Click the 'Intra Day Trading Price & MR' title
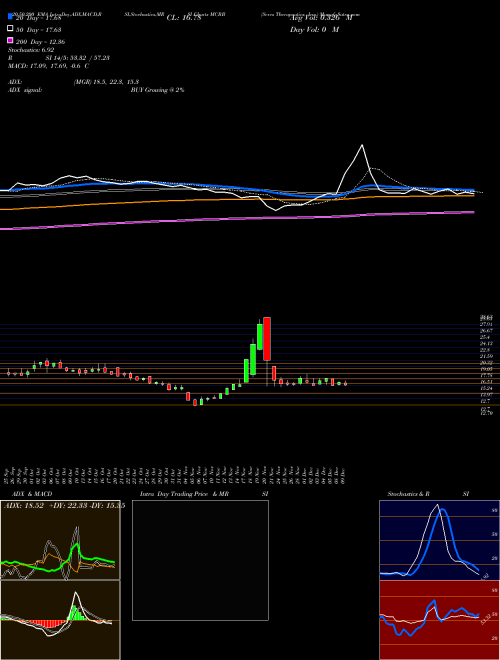500x660 pixels. pos(184,494)
